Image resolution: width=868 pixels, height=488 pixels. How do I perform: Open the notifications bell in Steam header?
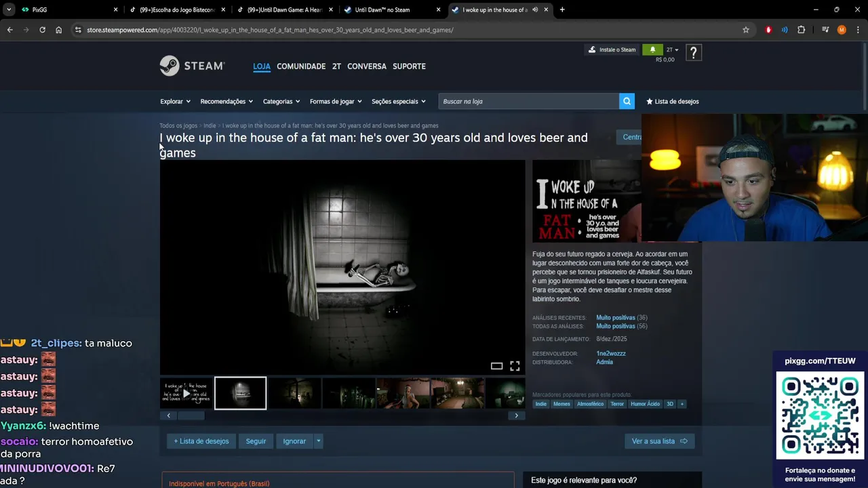(652, 49)
